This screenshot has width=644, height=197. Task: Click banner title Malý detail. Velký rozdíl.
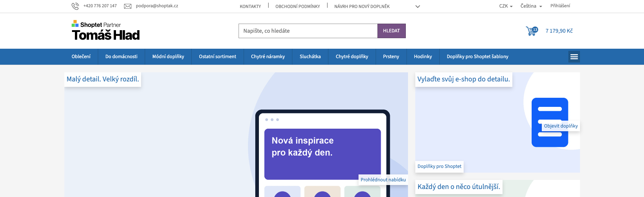point(103,79)
